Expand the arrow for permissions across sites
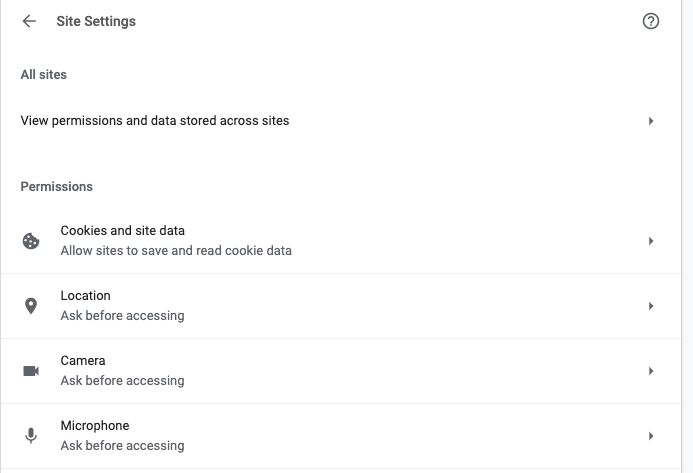Viewport: 693px width, 473px height. click(x=651, y=121)
